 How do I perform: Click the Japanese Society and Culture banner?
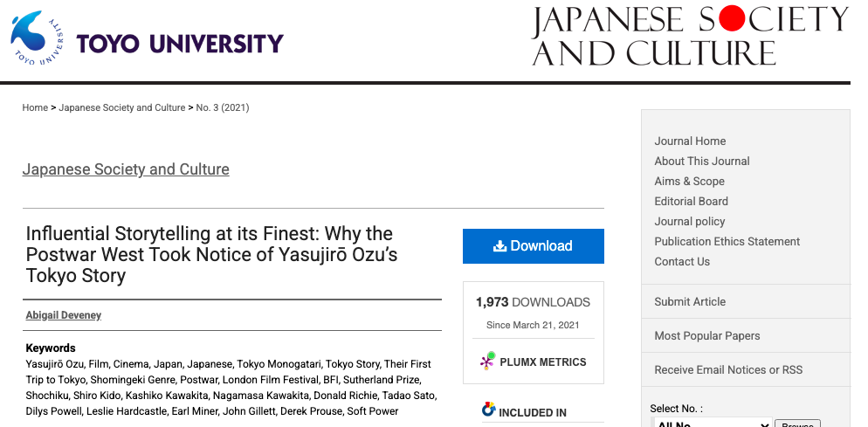[690, 37]
